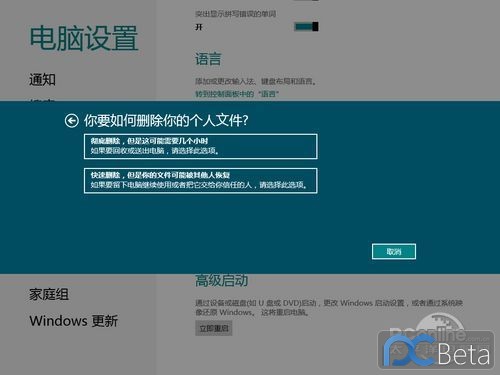Viewport: 500px width, 375px height.
Task: Click the circular back arrow icon
Action: 72,121
